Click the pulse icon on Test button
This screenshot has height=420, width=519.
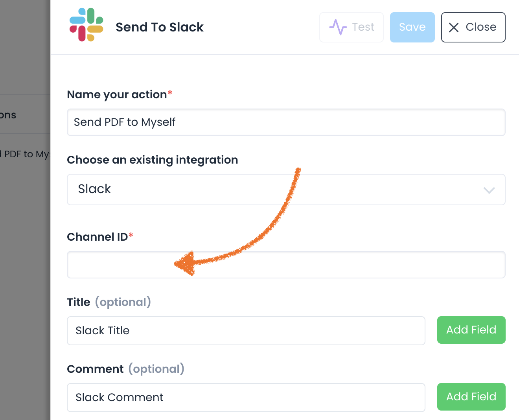click(x=338, y=27)
